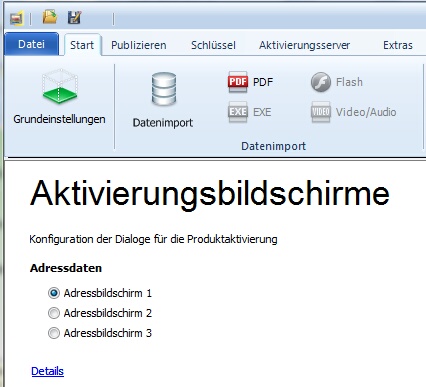Open the Datei menu tab

(32, 44)
